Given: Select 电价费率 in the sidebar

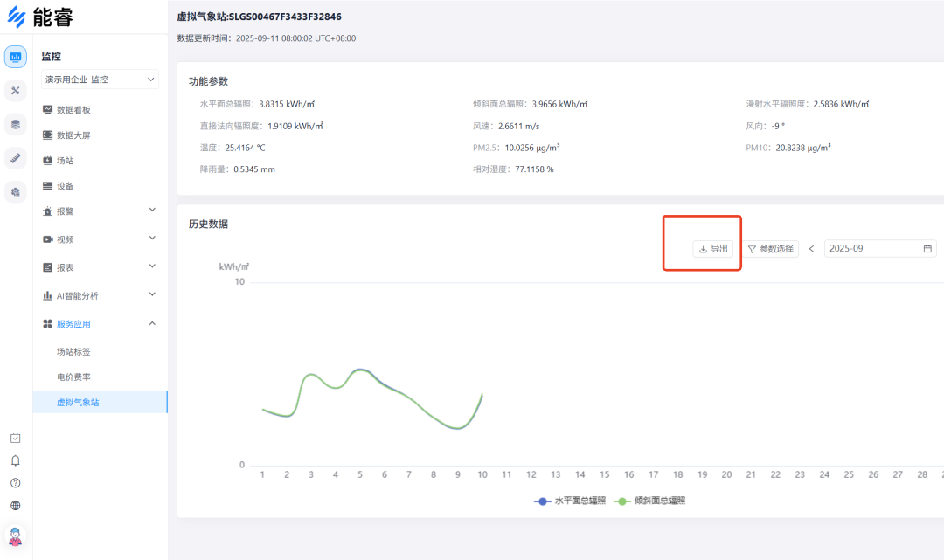Looking at the screenshot, I should click(73, 377).
